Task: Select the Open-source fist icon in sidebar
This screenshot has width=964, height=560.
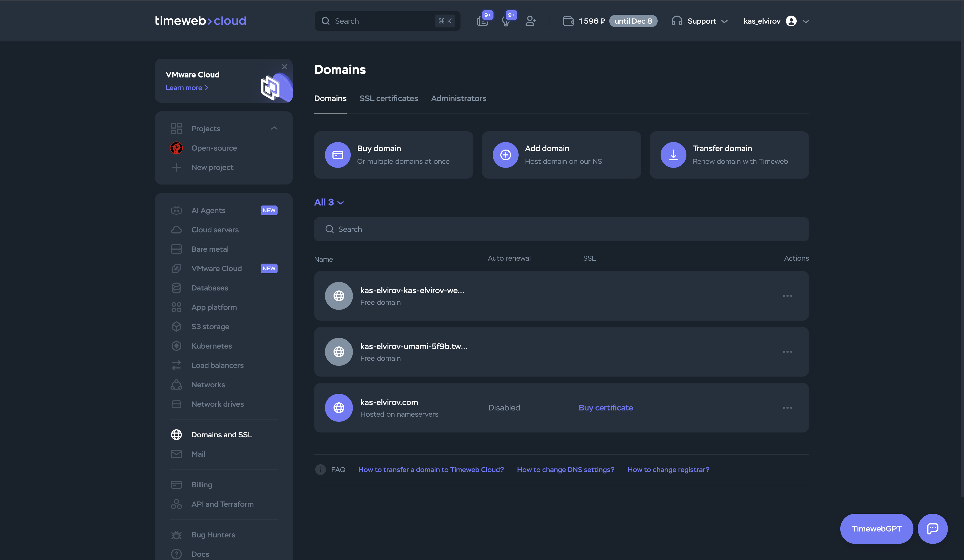Action: click(x=176, y=148)
